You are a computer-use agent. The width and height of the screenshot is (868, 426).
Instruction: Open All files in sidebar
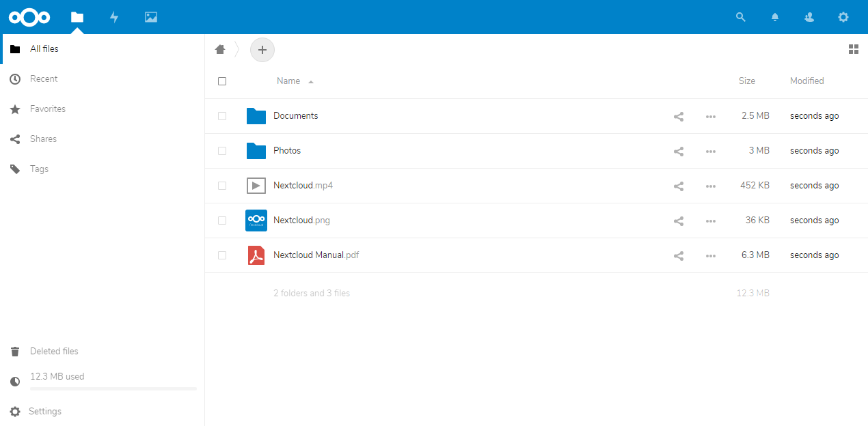(103, 49)
